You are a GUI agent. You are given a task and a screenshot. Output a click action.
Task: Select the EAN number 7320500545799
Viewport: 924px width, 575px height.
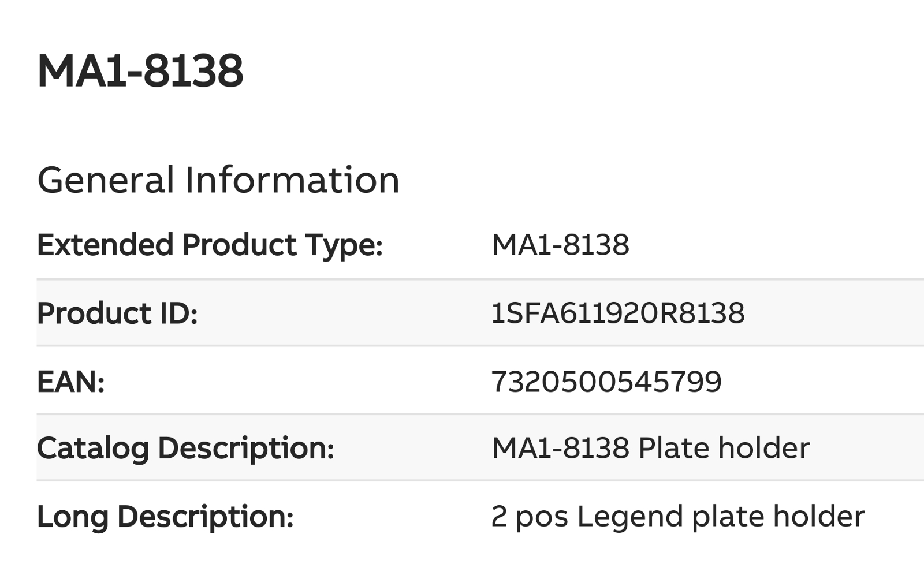606,382
